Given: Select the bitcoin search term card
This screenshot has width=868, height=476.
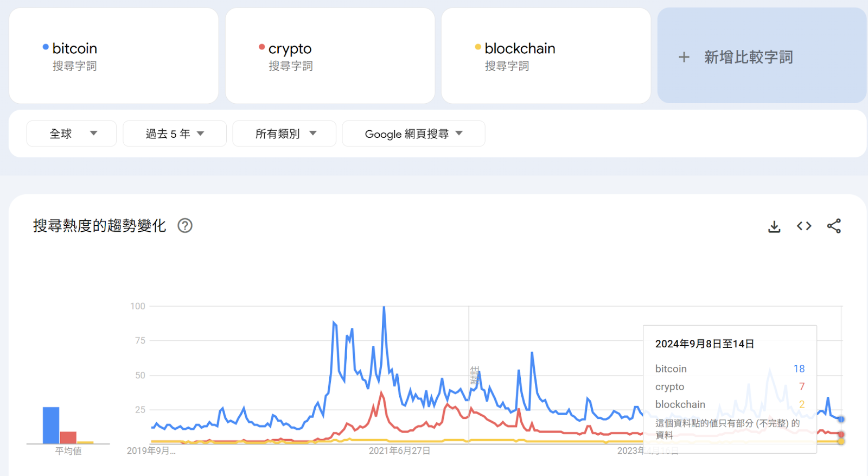Looking at the screenshot, I should [x=114, y=56].
